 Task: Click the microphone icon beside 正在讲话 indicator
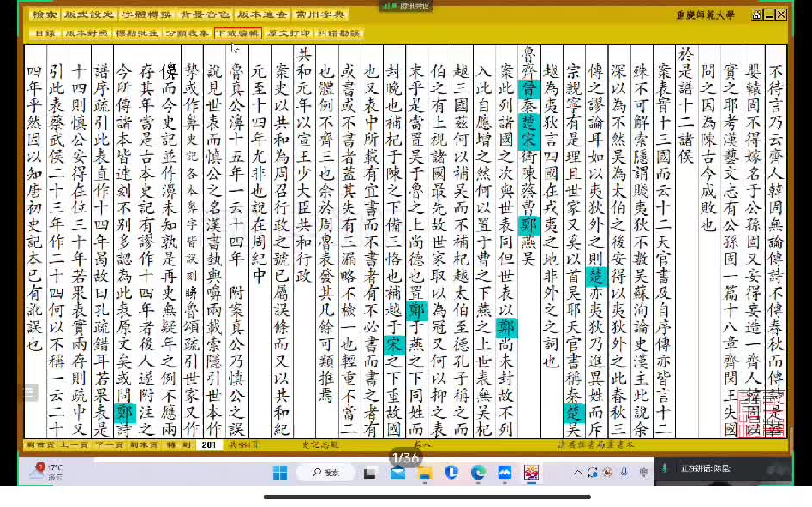(665, 468)
